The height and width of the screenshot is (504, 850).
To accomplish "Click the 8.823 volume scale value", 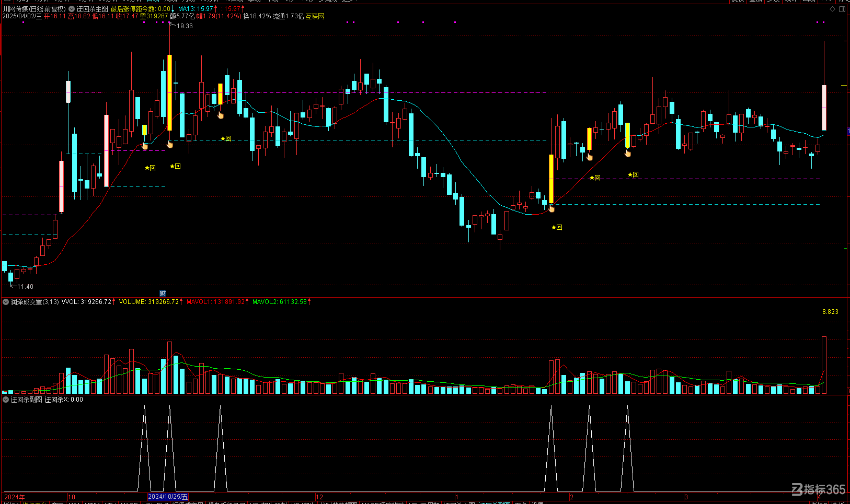I will [830, 312].
